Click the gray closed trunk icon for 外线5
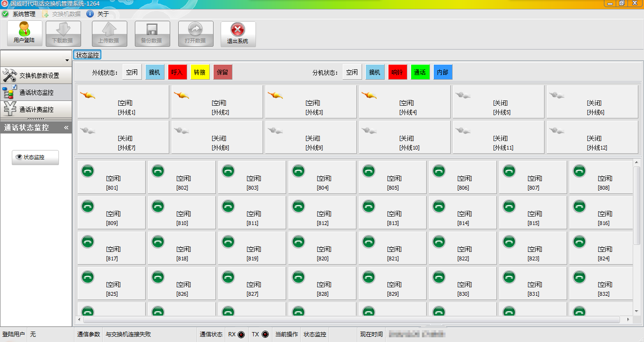Viewport: 644px width, 342px height. point(463,95)
